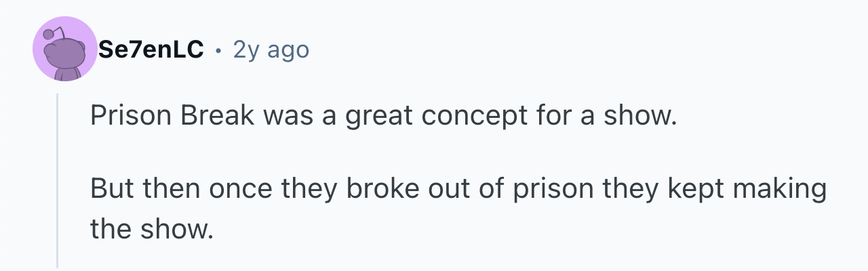This screenshot has width=868, height=271.
Task: Click the words "Prison Break" in the comment
Action: [172, 117]
